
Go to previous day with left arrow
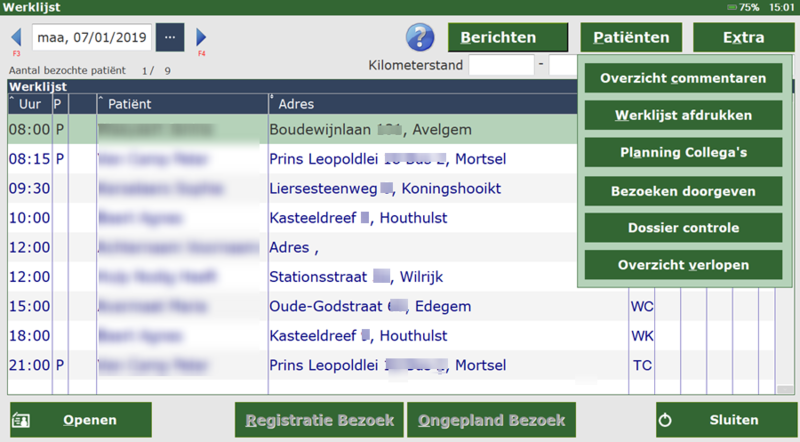pos(16,37)
